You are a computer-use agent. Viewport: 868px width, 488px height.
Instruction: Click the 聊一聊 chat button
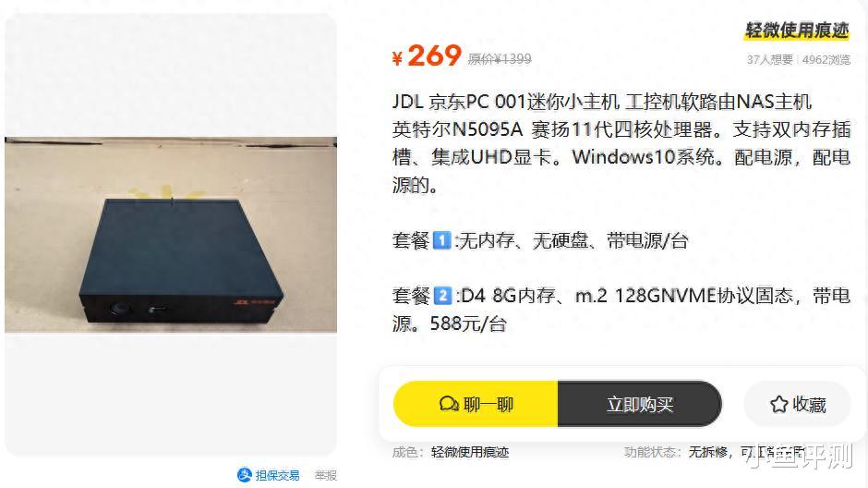(x=476, y=404)
